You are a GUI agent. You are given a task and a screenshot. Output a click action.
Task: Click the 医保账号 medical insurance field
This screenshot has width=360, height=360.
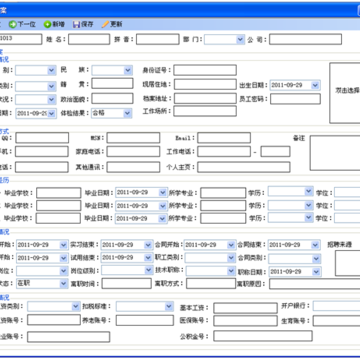[245, 321]
